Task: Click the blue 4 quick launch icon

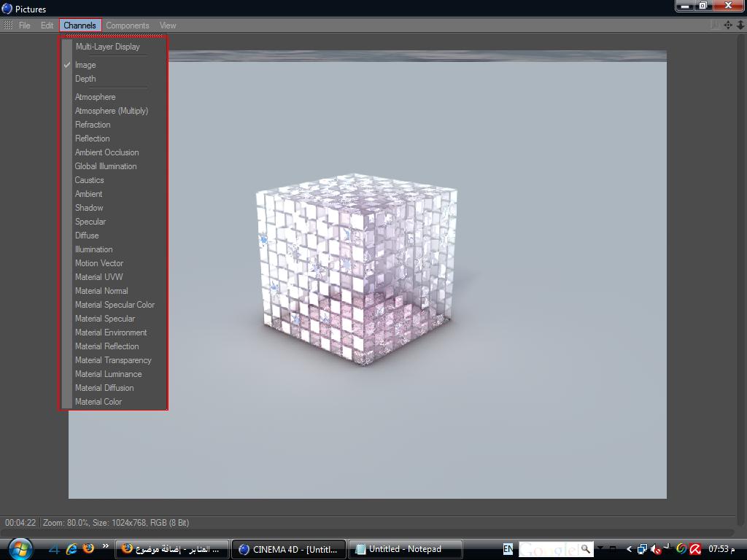Action: 54,549
